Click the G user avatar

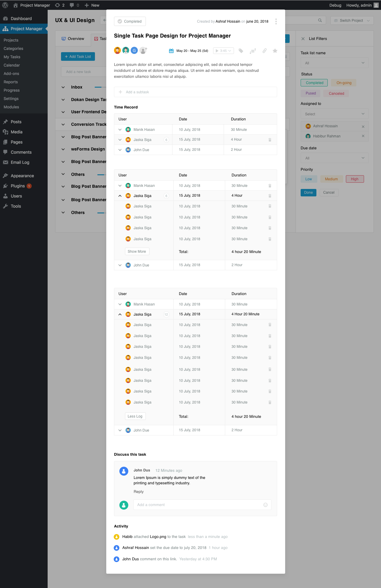point(134,50)
